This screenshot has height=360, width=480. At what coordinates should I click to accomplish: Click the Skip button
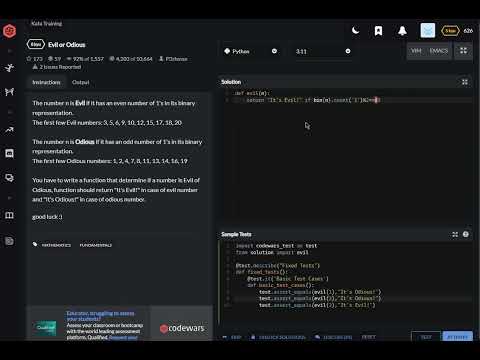point(232,337)
